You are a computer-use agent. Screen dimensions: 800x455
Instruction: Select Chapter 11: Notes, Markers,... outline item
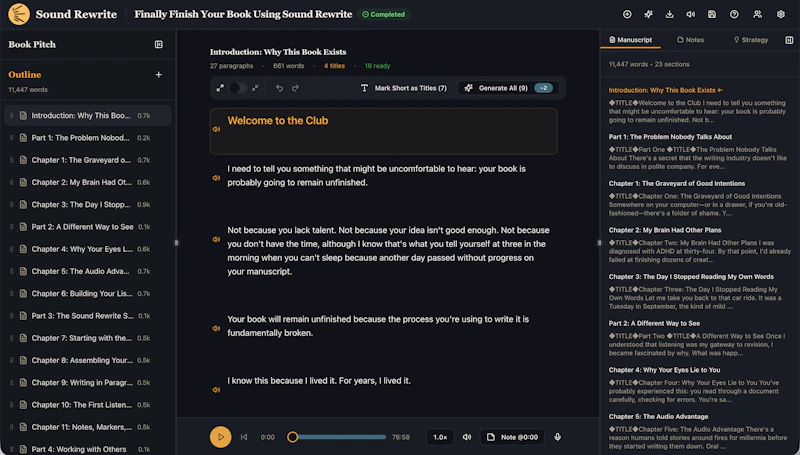click(88, 427)
